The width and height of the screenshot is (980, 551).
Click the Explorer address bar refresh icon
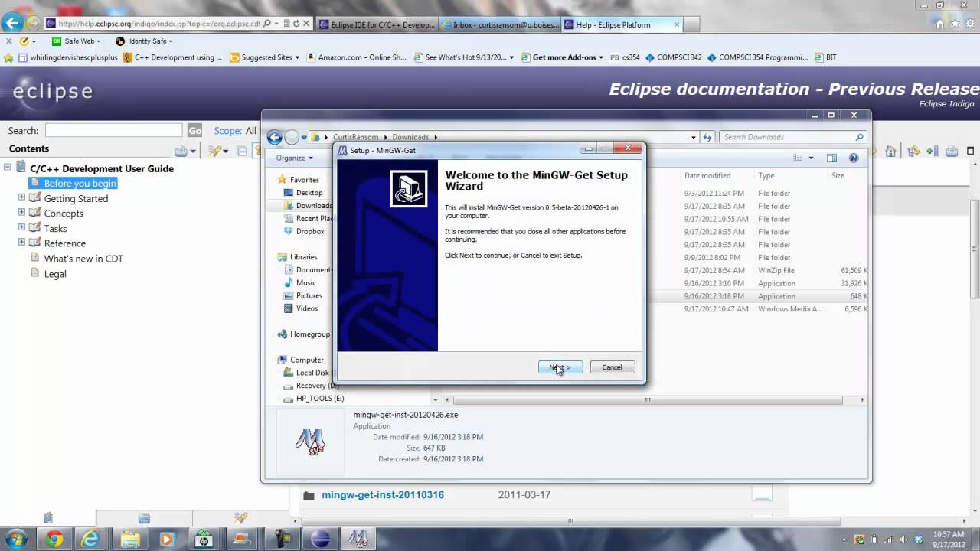(707, 137)
